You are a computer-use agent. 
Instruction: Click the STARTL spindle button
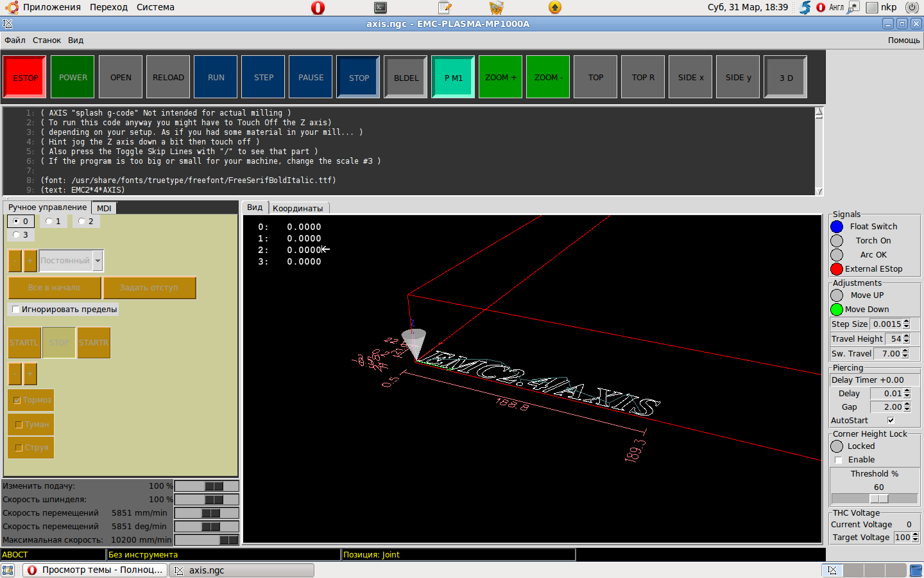24,343
